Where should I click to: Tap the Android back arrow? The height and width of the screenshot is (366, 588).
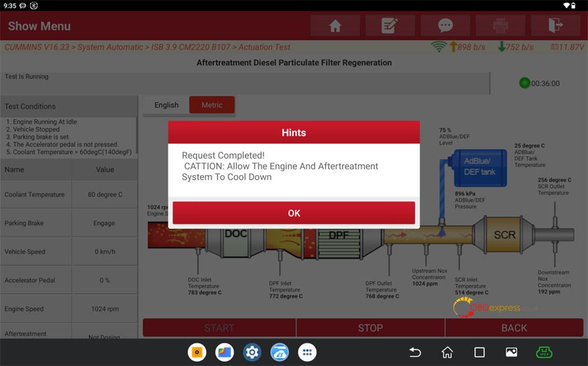415,352
